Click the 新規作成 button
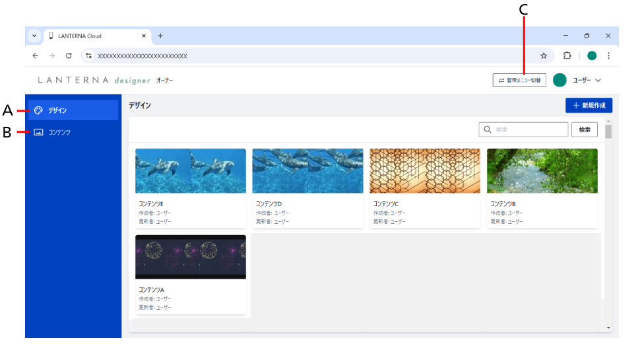 coord(589,105)
